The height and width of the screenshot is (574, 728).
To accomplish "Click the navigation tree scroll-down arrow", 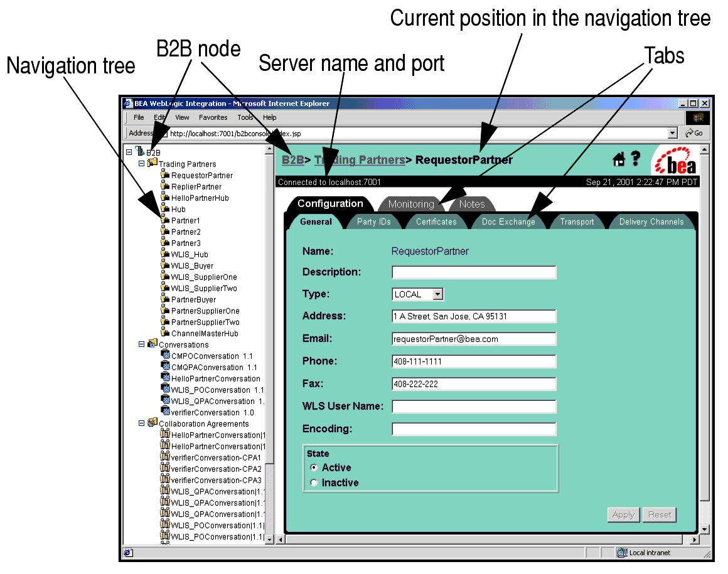I will 269,540.
